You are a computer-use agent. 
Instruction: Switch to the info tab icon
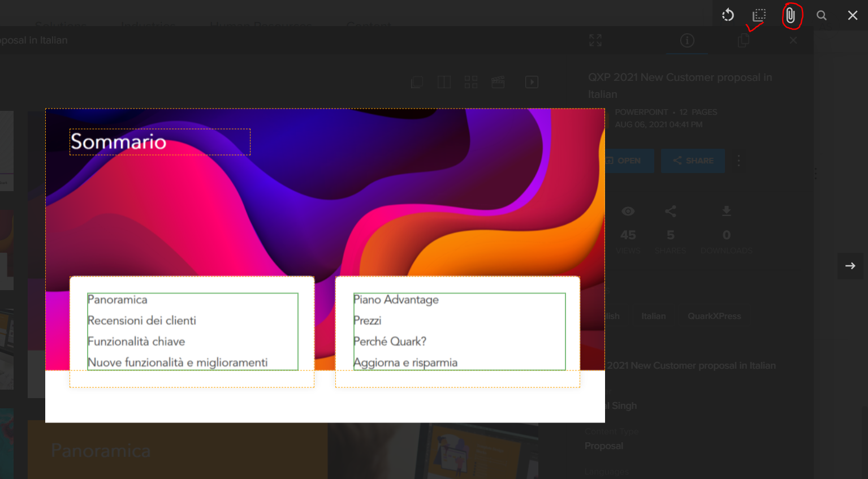tap(687, 40)
